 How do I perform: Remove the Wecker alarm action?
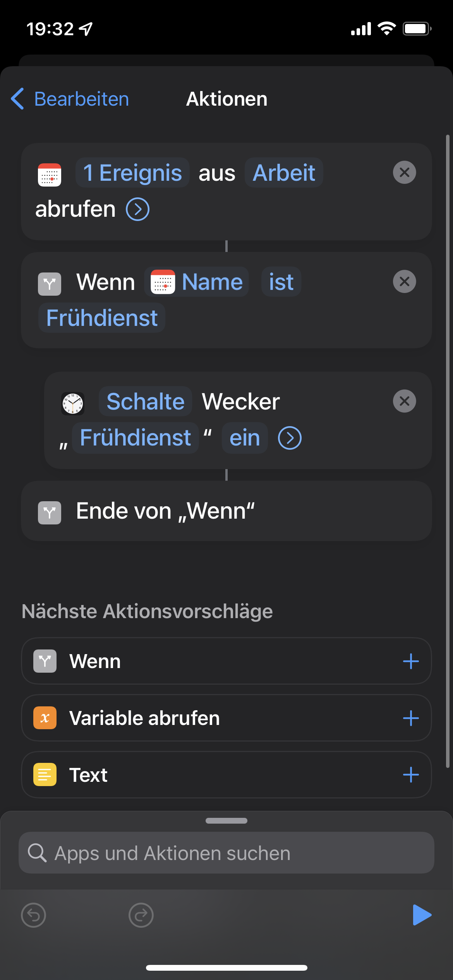coord(404,401)
